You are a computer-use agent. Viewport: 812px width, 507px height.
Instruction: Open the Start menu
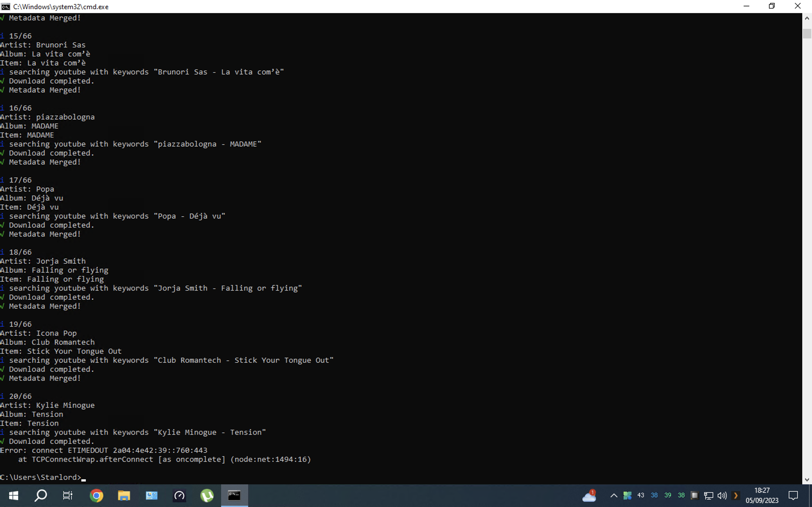(x=14, y=496)
